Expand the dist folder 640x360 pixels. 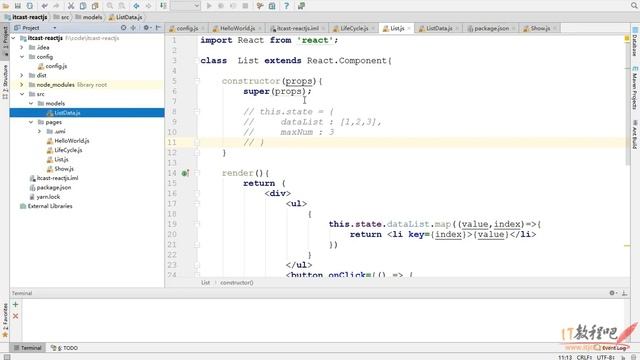pyautogui.click(x=22, y=75)
